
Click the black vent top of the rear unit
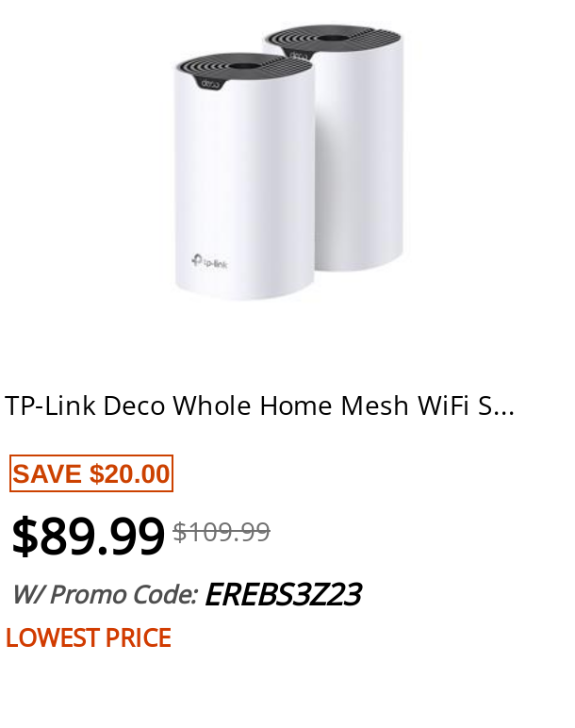coord(333,37)
